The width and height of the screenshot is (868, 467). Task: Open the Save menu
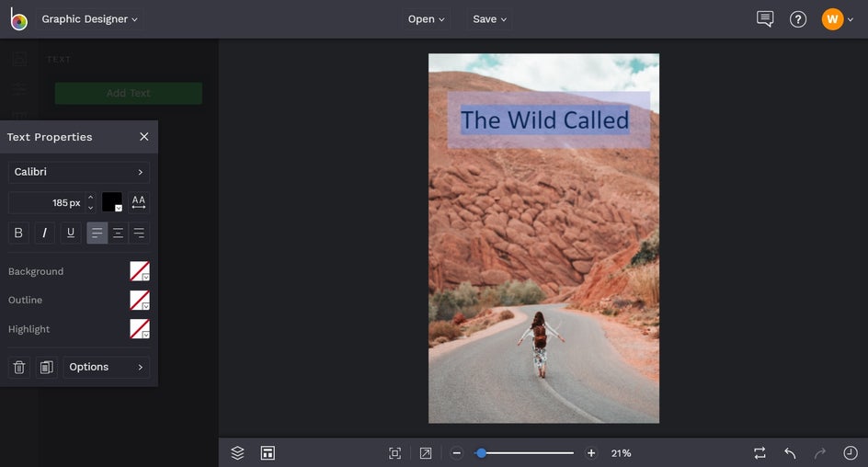click(489, 18)
